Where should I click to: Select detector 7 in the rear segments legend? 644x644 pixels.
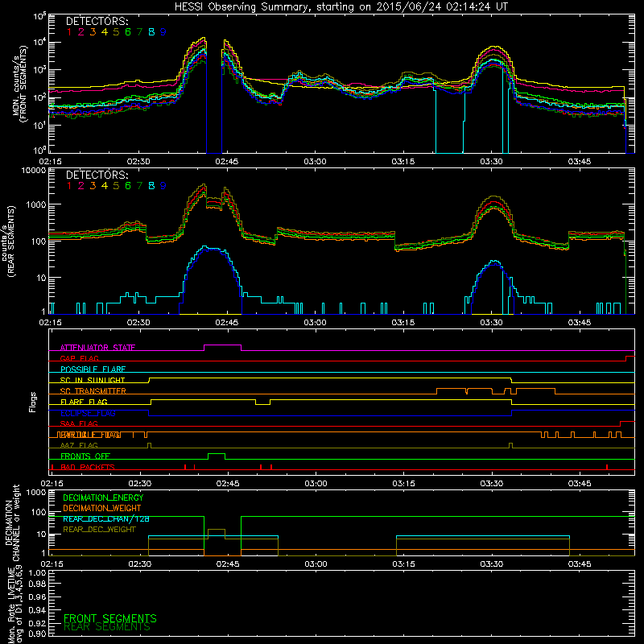139,186
